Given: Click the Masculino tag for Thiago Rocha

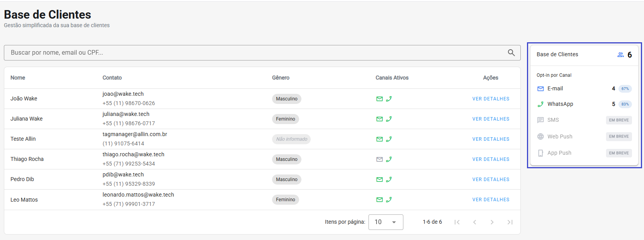Looking at the screenshot, I should pyautogui.click(x=286, y=159).
